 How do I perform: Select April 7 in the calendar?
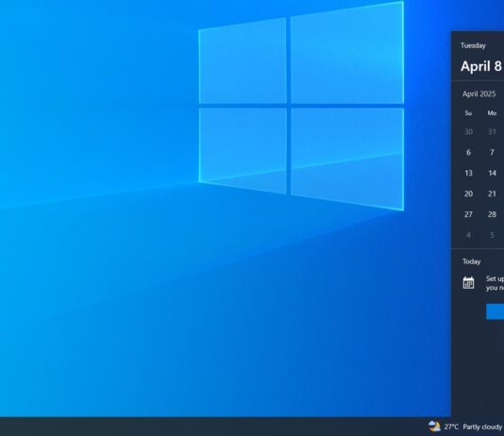492,152
